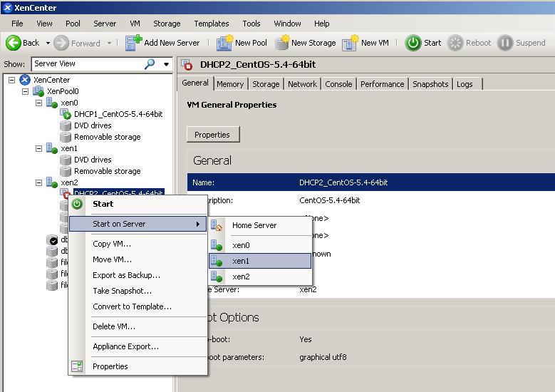Click the New Storage toolbar icon
The height and width of the screenshot is (392, 555).
pyautogui.click(x=281, y=43)
